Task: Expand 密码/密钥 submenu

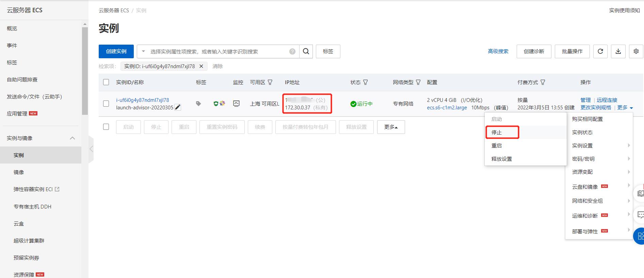Action: click(x=599, y=159)
